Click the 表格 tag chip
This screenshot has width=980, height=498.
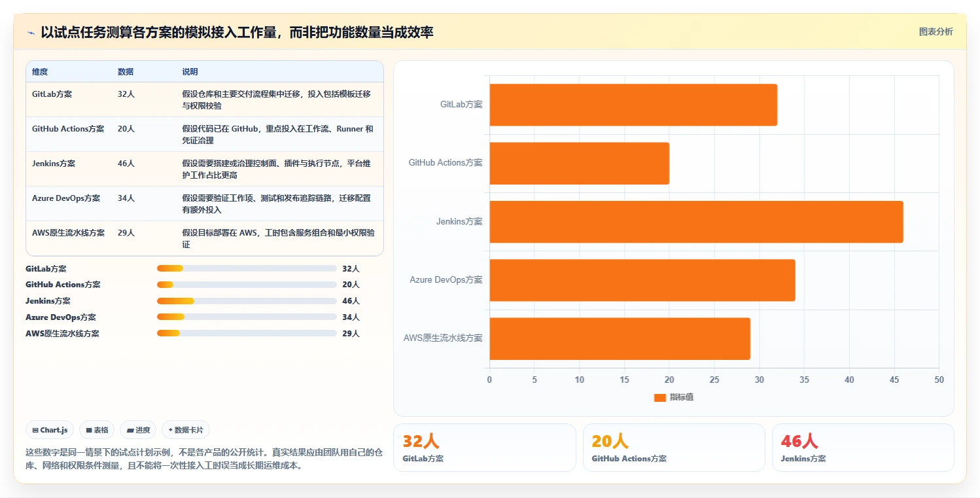97,430
